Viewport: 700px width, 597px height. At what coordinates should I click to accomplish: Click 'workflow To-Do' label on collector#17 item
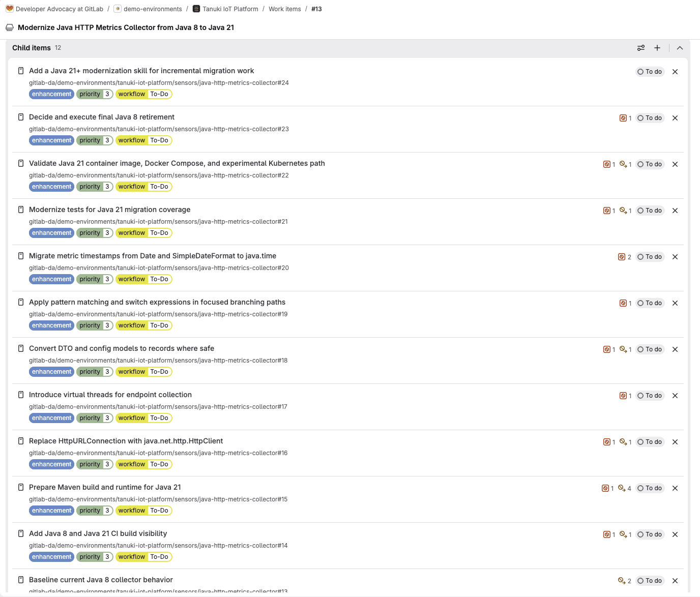pos(144,418)
